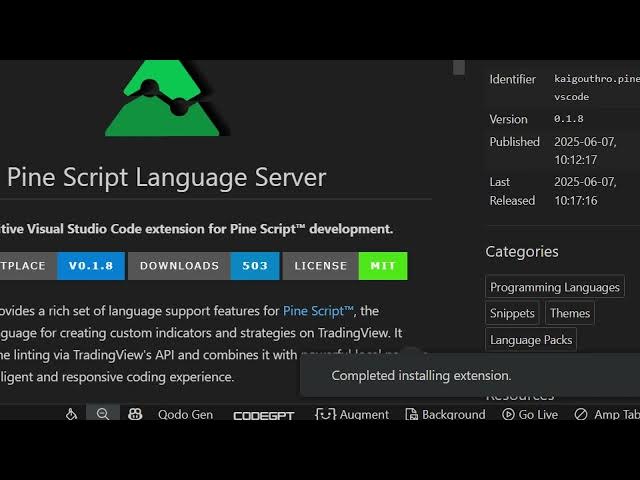Click the identifier kaigouthro.pine text
This screenshot has height=480, width=640.
[597, 87]
